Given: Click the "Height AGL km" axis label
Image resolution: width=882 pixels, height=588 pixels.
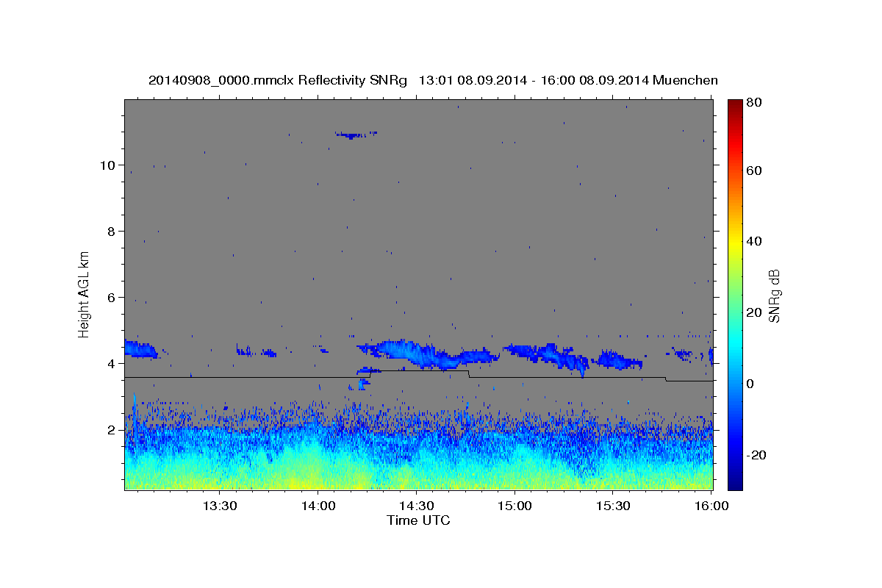Looking at the screenshot, I should (x=84, y=293).
